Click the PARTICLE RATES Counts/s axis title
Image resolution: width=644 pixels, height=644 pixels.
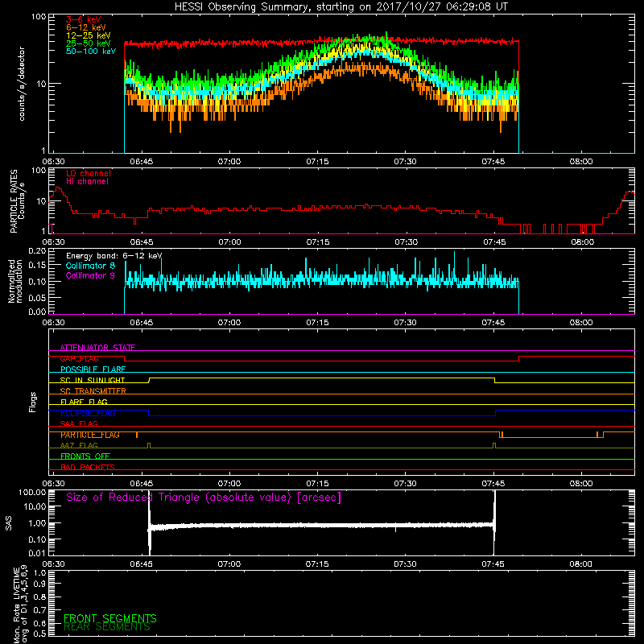[17, 201]
